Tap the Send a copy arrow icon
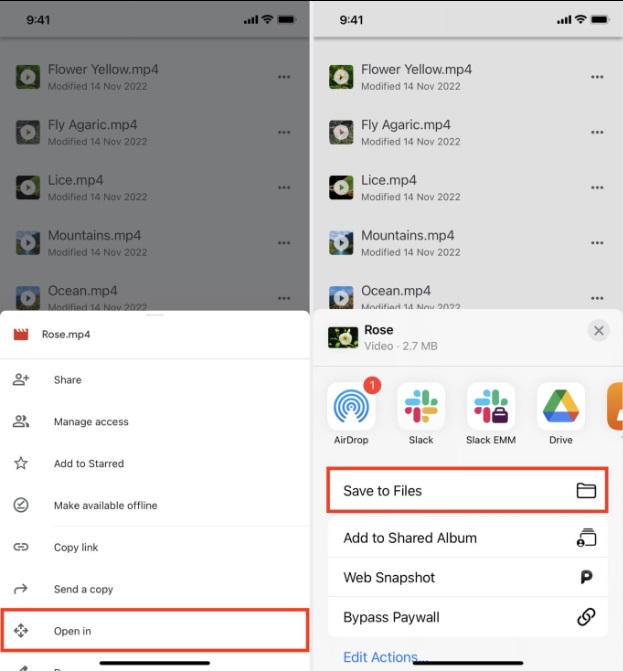 [x=21, y=589]
